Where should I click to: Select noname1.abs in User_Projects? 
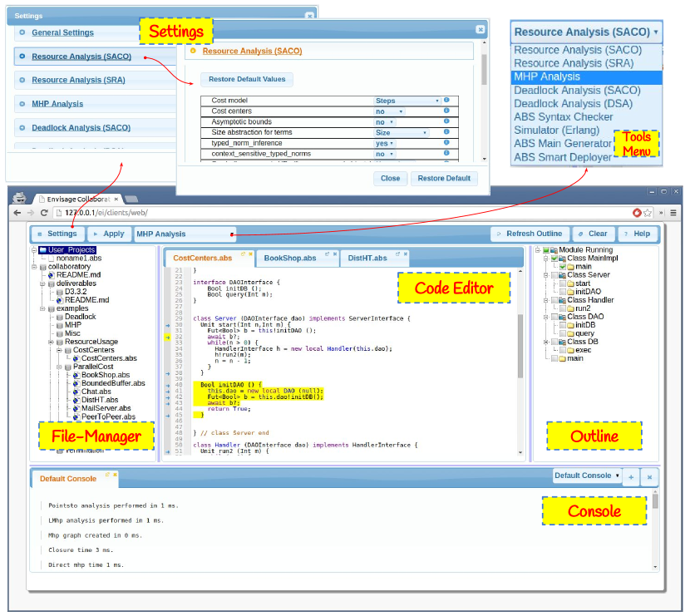pos(79,259)
